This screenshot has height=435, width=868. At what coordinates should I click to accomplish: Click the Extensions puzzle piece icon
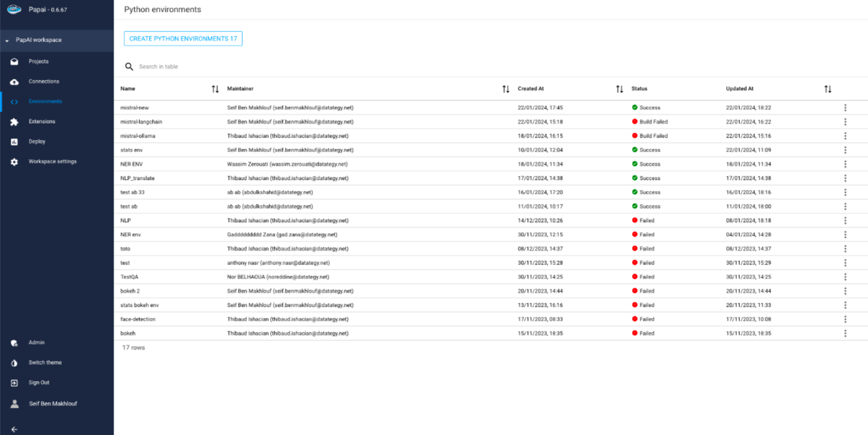(x=15, y=122)
